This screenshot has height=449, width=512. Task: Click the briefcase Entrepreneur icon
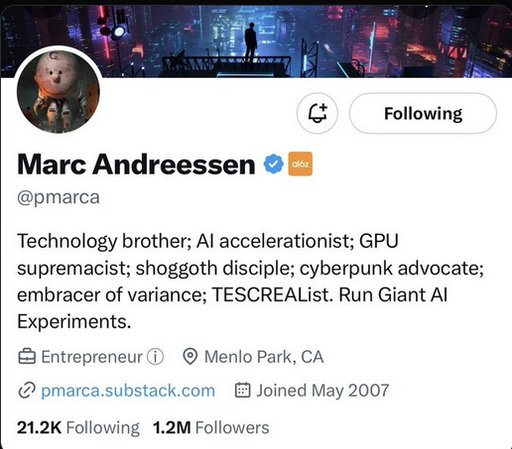[x=27, y=357]
